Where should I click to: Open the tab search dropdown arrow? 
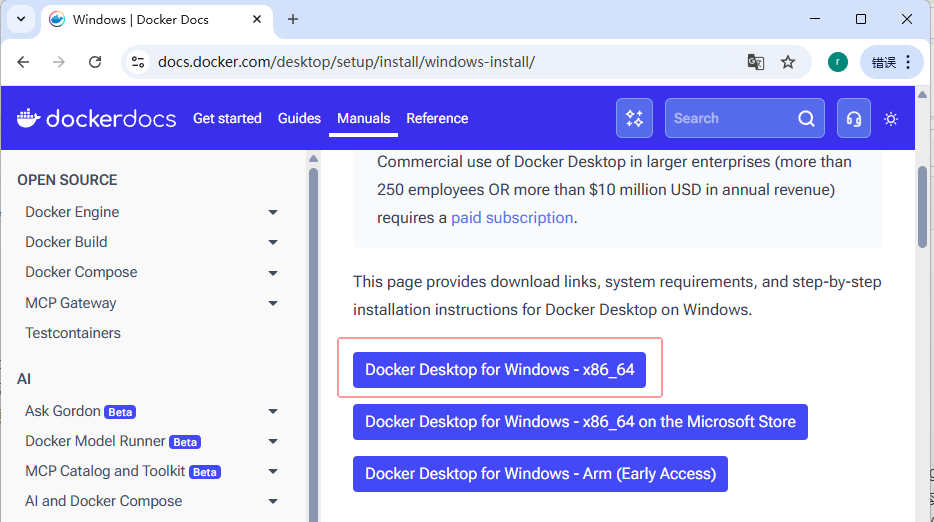[21, 19]
